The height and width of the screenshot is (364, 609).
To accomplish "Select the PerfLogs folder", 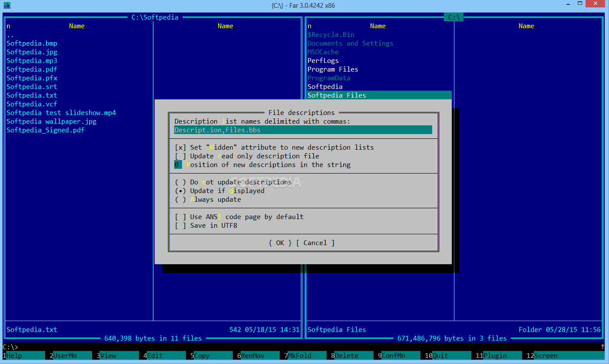I will pos(323,61).
